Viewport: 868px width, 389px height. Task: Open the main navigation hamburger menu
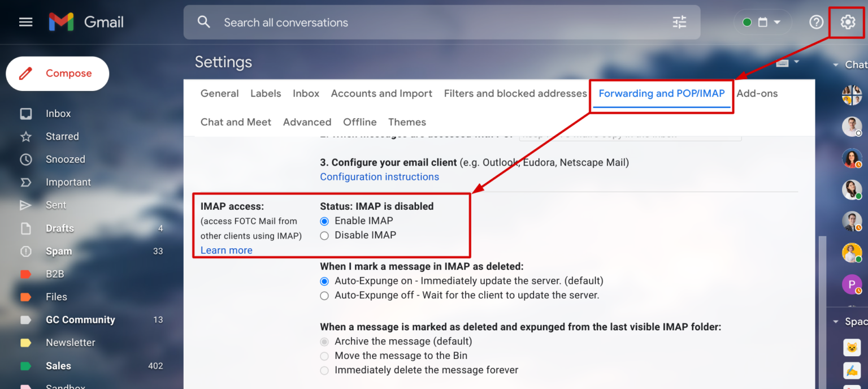25,22
